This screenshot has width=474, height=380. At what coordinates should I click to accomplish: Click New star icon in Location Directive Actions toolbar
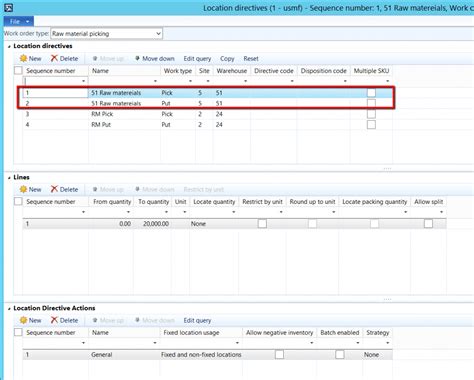click(23, 320)
